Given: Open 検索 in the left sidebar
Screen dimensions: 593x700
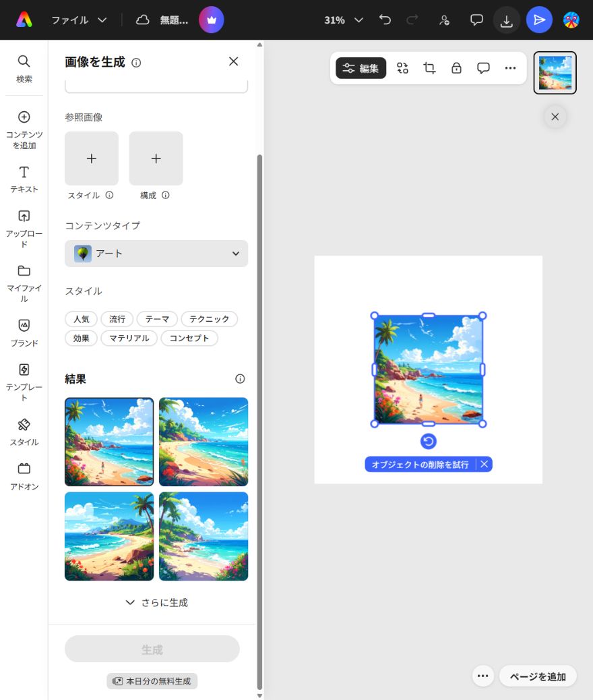Looking at the screenshot, I should 24,69.
